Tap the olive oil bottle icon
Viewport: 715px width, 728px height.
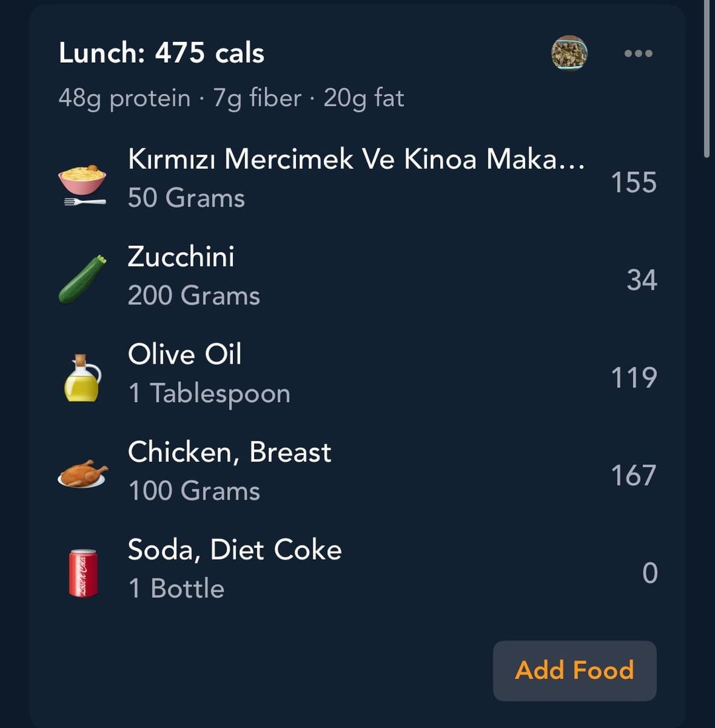pos(82,378)
